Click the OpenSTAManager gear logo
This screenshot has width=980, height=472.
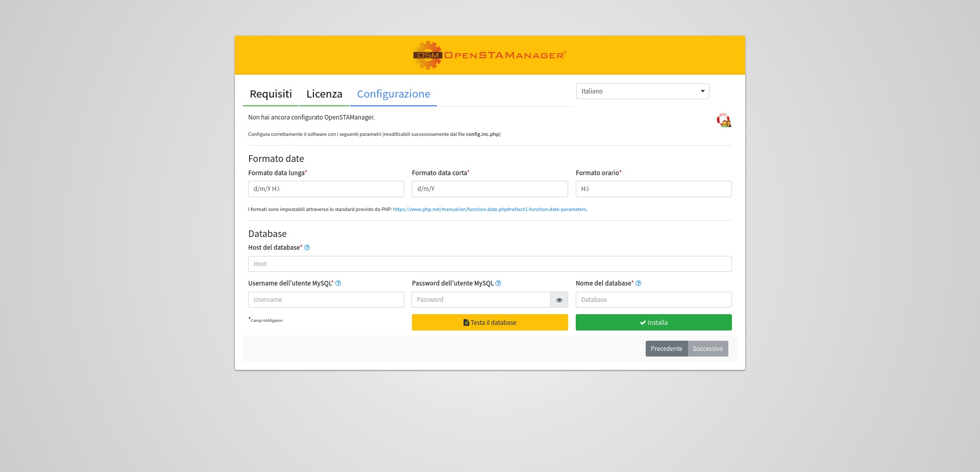click(428, 55)
